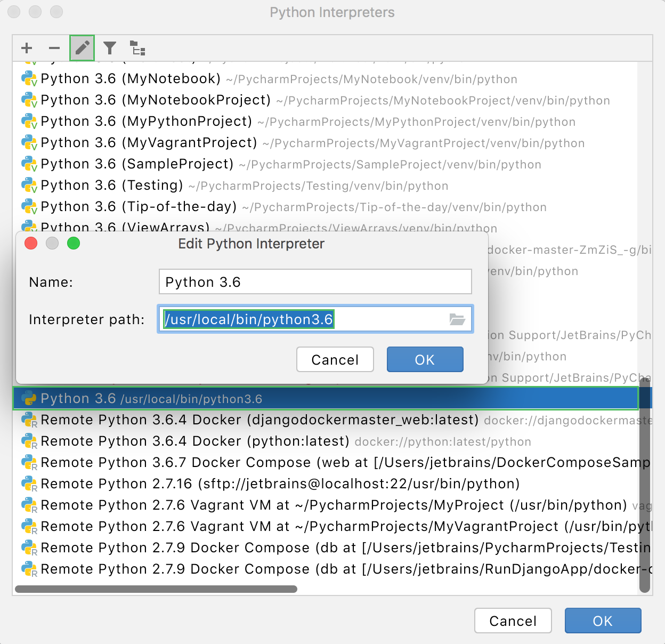Click the add interpreter plus icon
The height and width of the screenshot is (644, 665).
(26, 48)
